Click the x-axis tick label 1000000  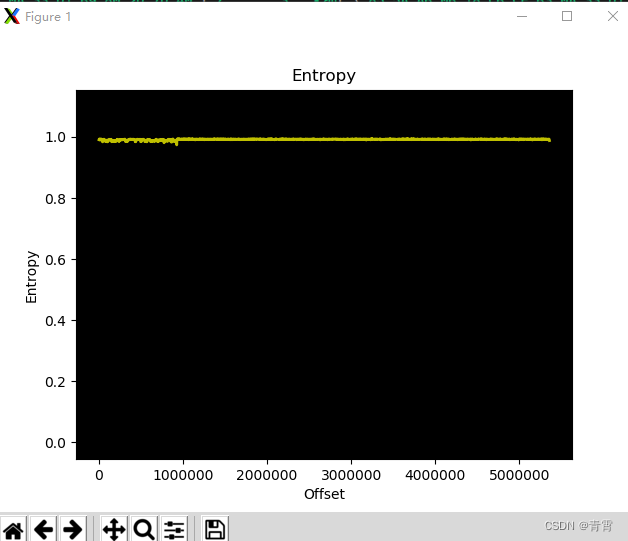pyautogui.click(x=183, y=475)
